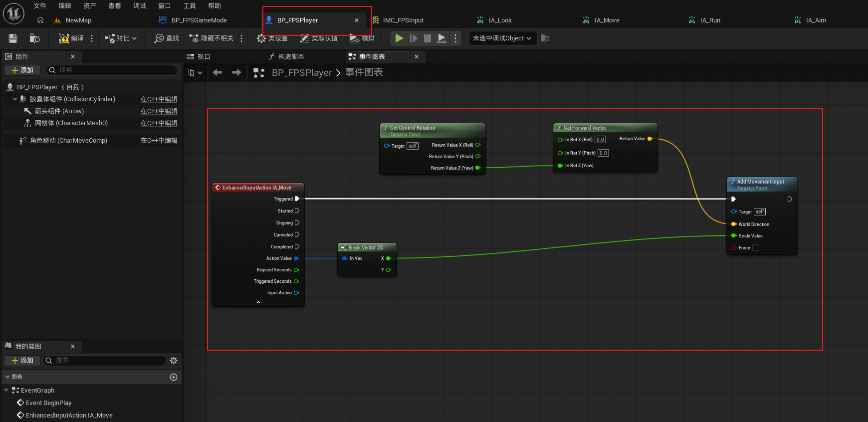
Task: Collapse the EventGraph tree node
Action: tap(6, 391)
